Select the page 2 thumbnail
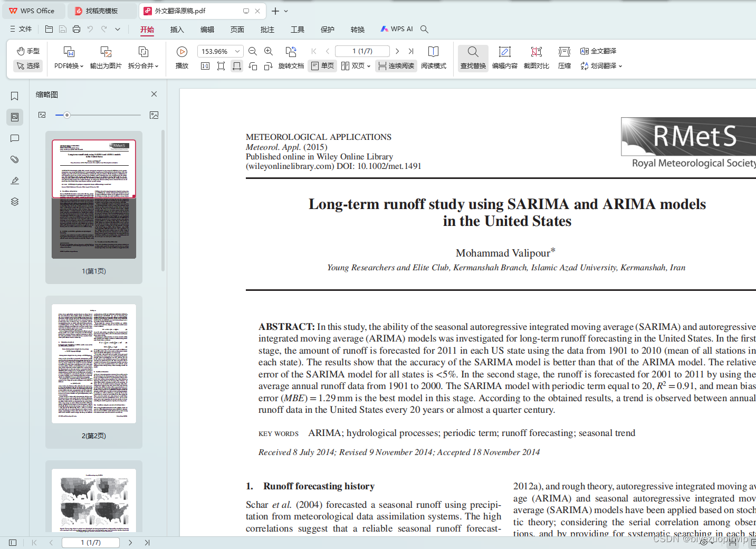This screenshot has height=549, width=756. [94, 364]
